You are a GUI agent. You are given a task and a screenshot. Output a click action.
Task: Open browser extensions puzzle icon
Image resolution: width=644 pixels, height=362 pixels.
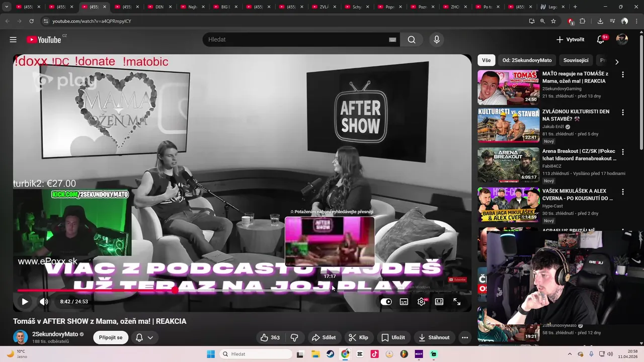[583, 21]
